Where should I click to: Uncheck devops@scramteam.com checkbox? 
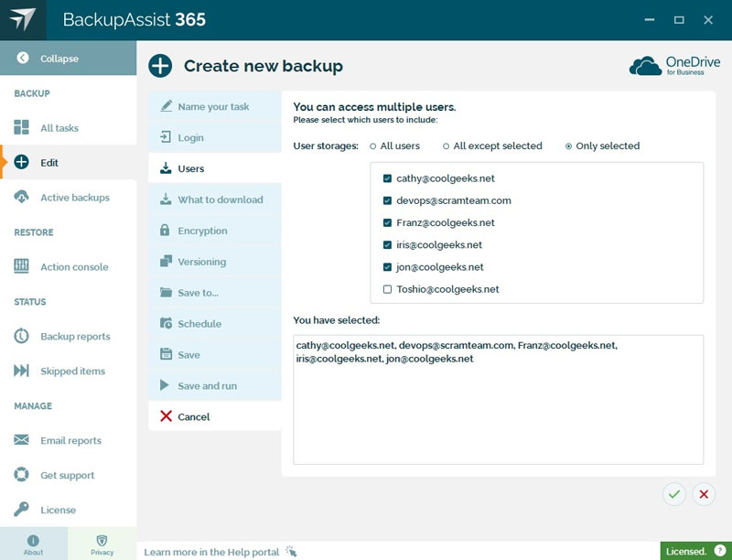(387, 200)
